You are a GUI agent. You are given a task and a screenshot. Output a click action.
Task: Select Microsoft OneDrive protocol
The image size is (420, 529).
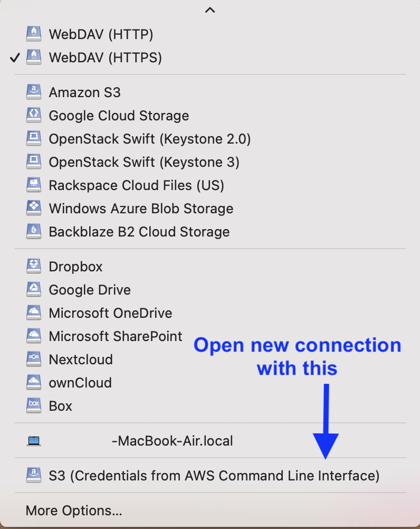coord(110,313)
